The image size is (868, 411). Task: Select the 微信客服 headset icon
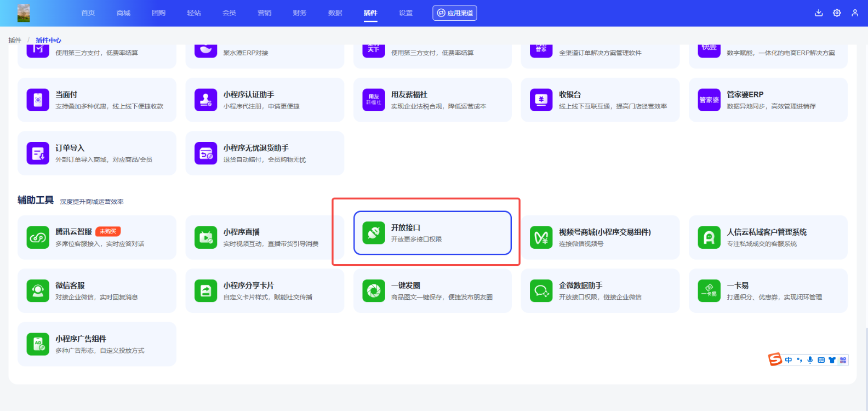[38, 290]
